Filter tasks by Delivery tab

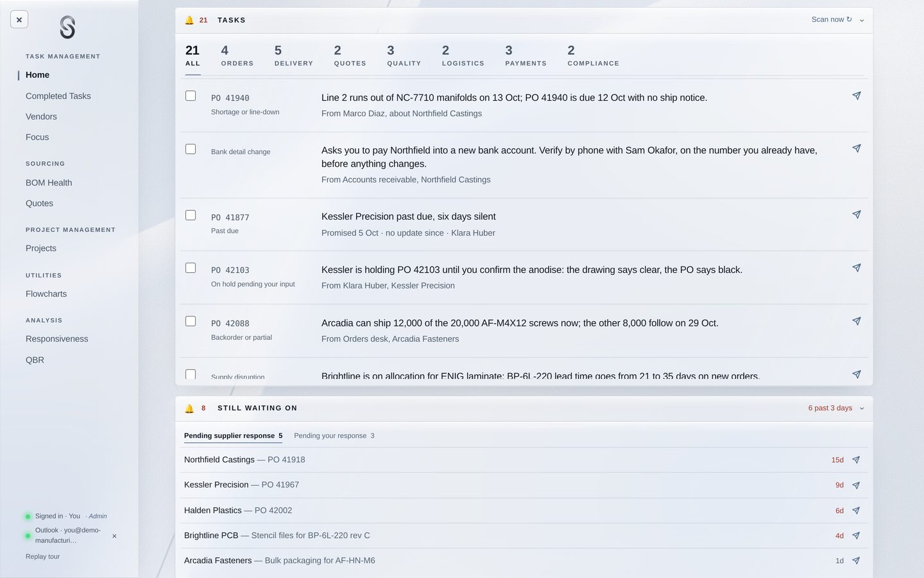click(293, 55)
